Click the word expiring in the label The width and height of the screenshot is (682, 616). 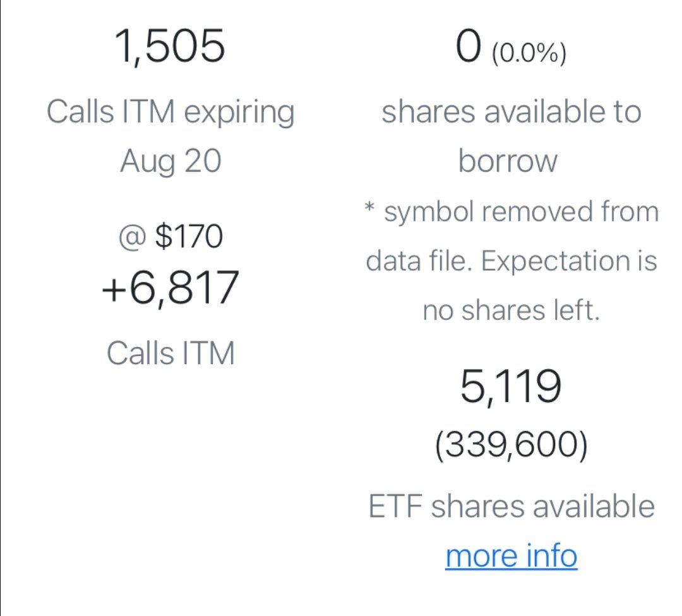(237, 114)
